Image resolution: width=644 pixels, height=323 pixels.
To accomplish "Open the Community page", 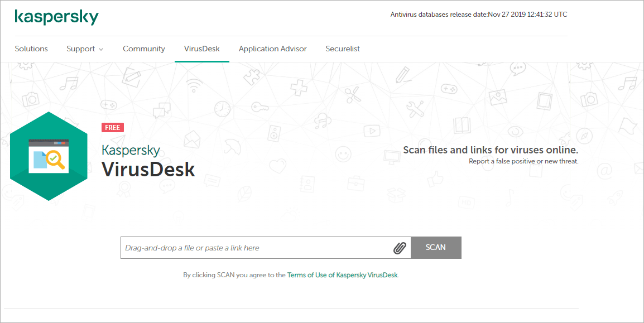I will pyautogui.click(x=144, y=49).
